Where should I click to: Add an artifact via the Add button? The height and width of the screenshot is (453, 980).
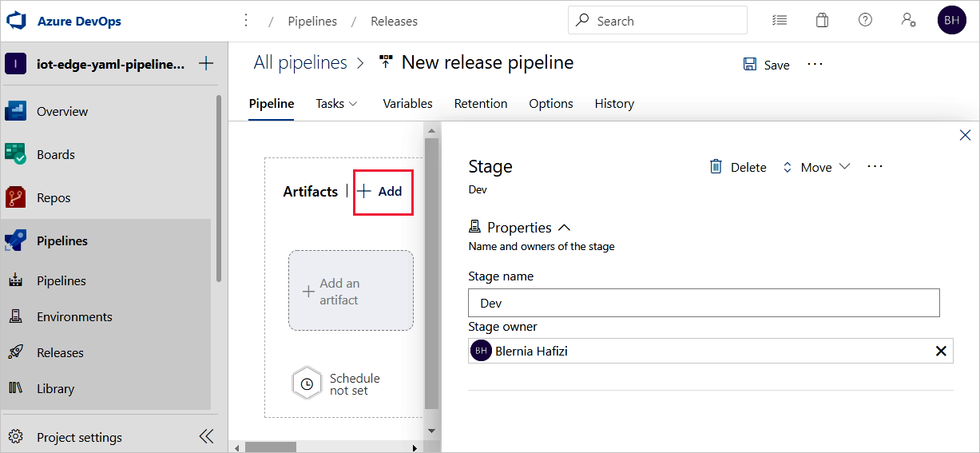pyautogui.click(x=383, y=192)
